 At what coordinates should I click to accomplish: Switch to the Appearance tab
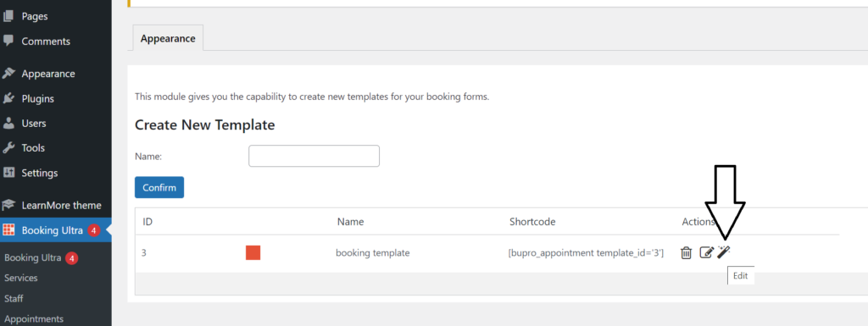coord(168,38)
